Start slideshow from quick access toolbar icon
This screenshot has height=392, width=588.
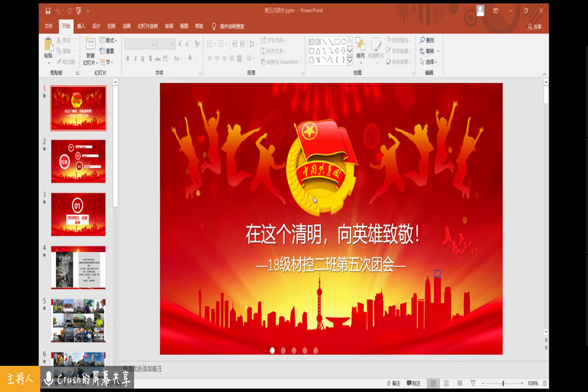pyautogui.click(x=78, y=11)
